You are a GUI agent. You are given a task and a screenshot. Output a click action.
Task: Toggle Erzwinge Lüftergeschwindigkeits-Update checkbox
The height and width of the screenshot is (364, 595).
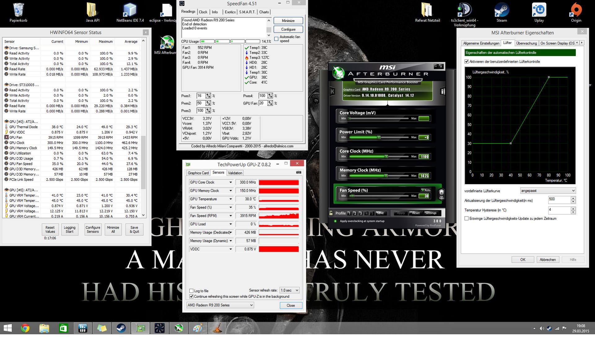467,218
